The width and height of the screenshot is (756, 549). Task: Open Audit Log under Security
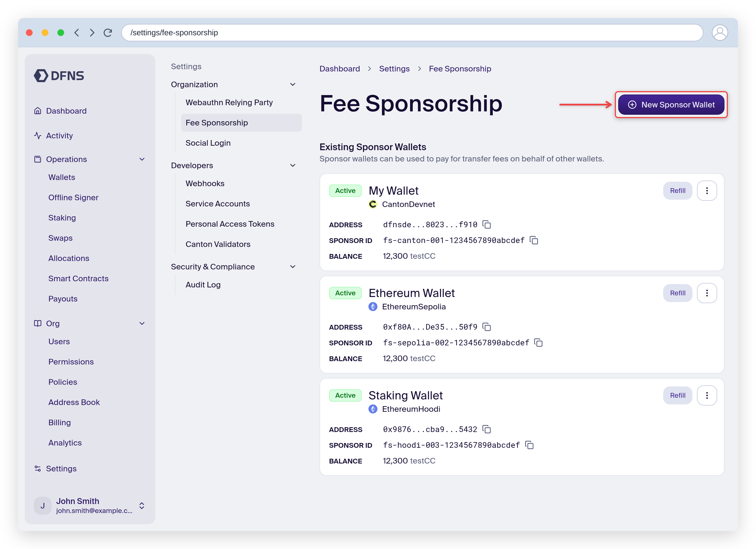(x=203, y=285)
